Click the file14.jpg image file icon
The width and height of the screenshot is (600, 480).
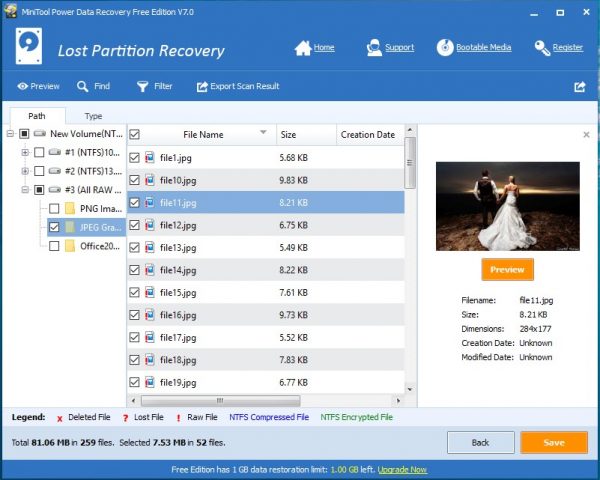coord(150,270)
